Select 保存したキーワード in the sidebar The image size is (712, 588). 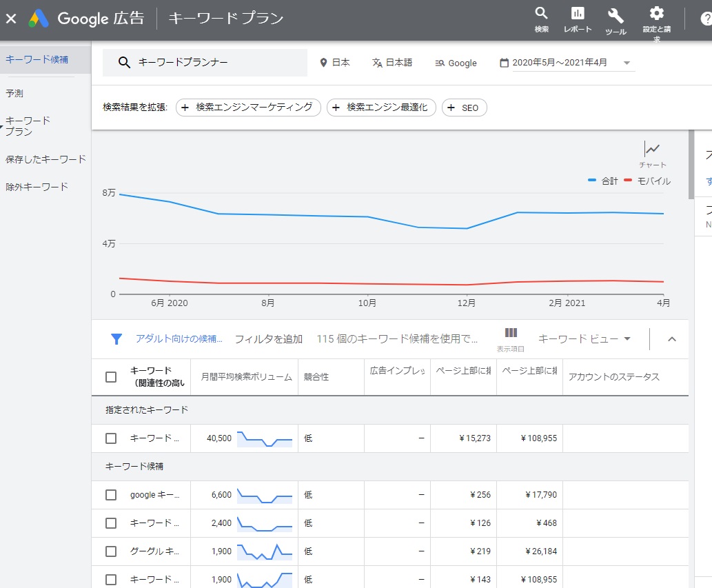click(45, 159)
